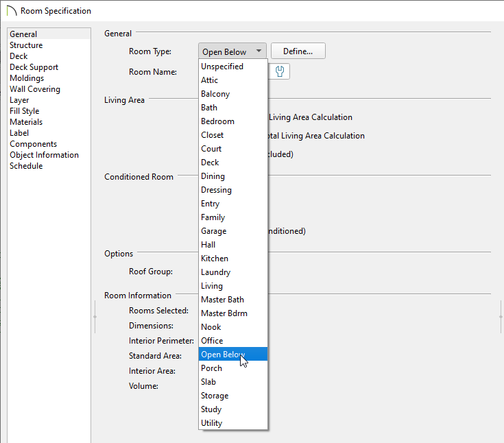504x443 pixels.
Task: Open the Define... room types button
Action: coord(298,51)
